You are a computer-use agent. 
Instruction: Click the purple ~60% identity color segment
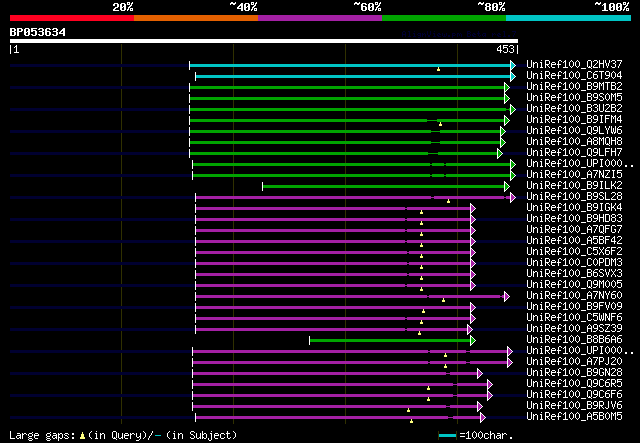click(x=320, y=18)
